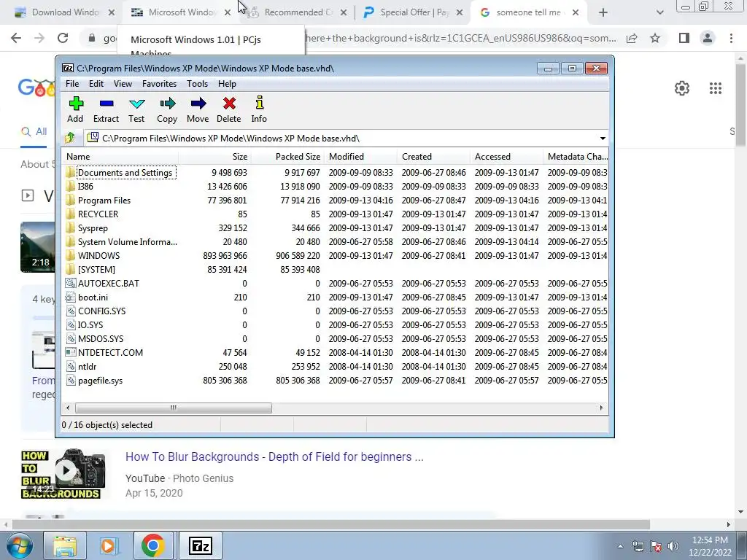Click the 7-Zip horizontal scrollbar thumb
This screenshot has width=747, height=560.
coord(174,408)
